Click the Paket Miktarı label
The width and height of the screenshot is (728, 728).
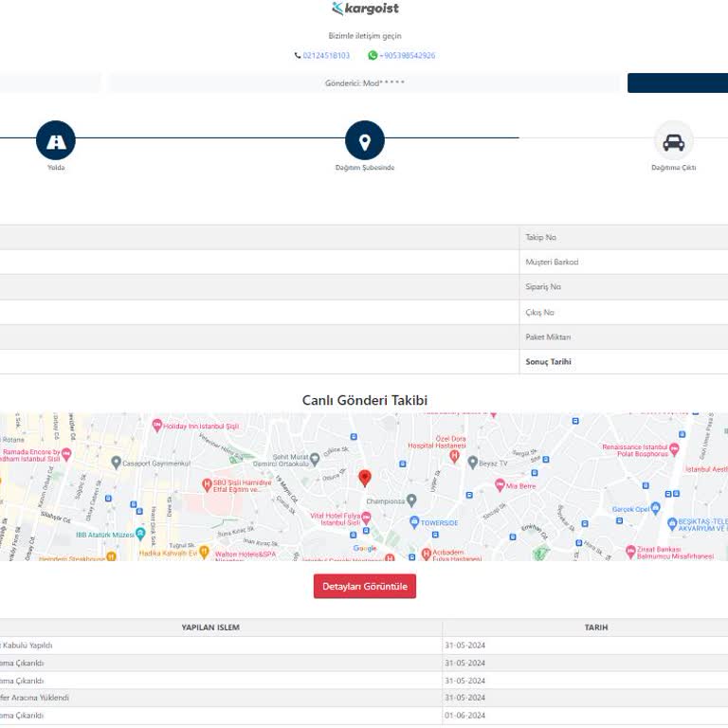pyautogui.click(x=548, y=337)
